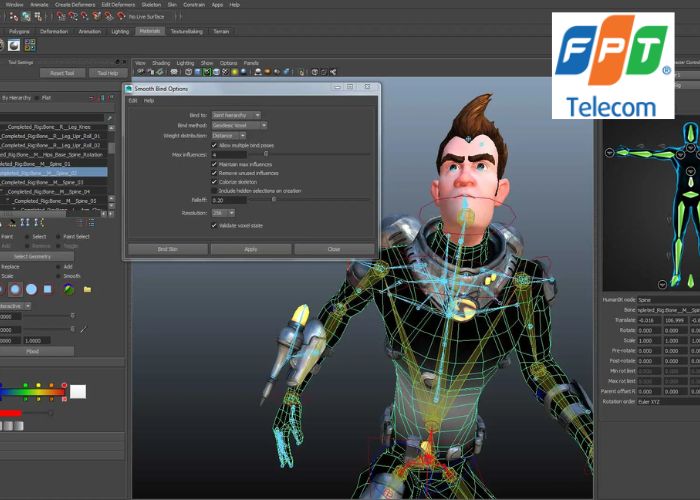Click the Maya icon in Smooth Bind Options title
The height and width of the screenshot is (500, 700).
click(x=130, y=88)
